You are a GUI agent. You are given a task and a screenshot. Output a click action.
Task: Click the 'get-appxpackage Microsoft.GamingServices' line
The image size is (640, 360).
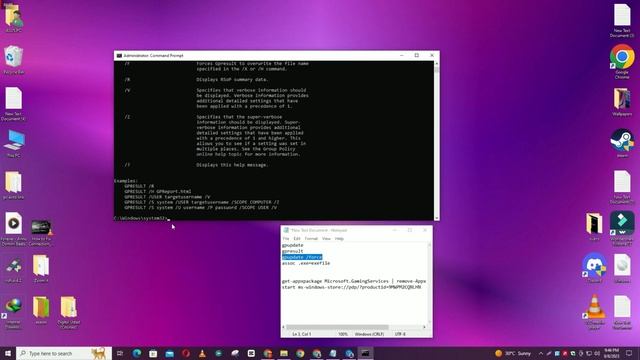tap(354, 281)
